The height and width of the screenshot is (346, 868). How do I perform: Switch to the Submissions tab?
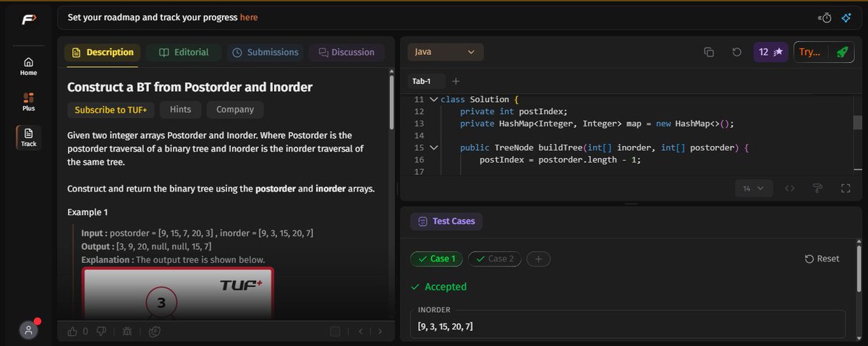265,52
